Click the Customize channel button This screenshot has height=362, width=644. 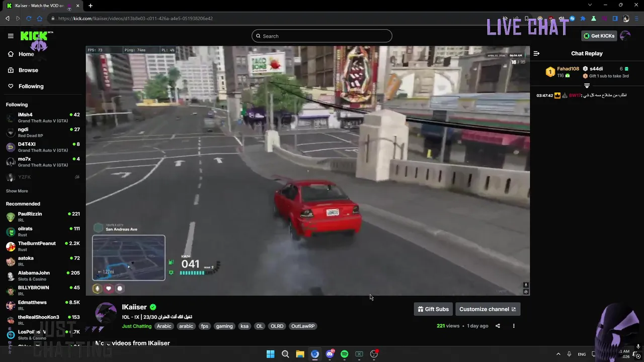[x=488, y=309]
